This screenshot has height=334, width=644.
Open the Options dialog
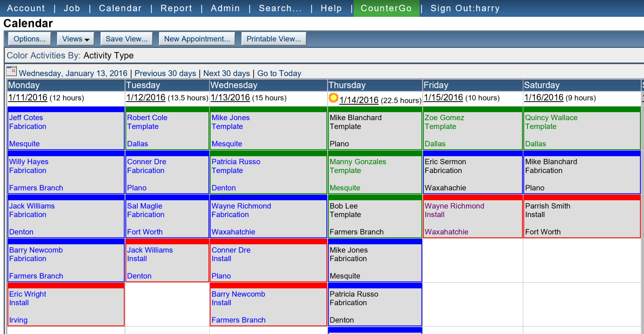pyautogui.click(x=29, y=39)
